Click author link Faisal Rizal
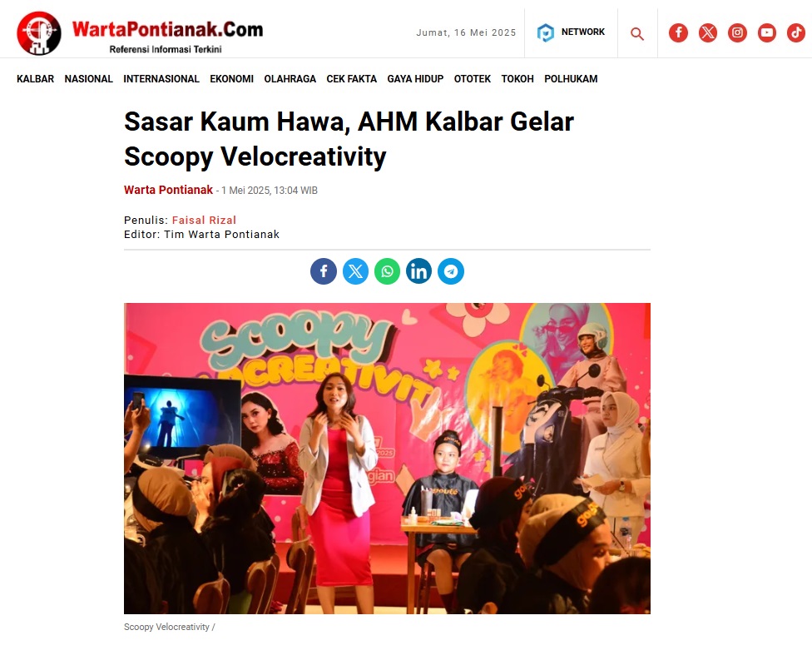 (204, 221)
